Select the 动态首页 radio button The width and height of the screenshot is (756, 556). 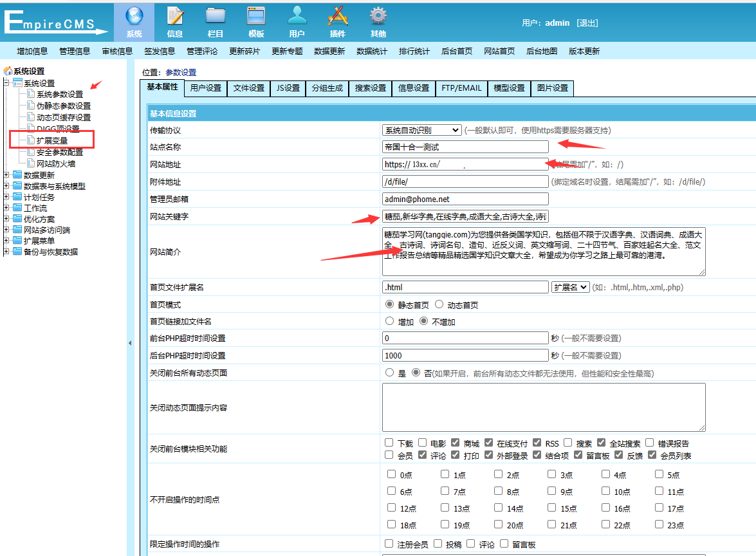439,304
